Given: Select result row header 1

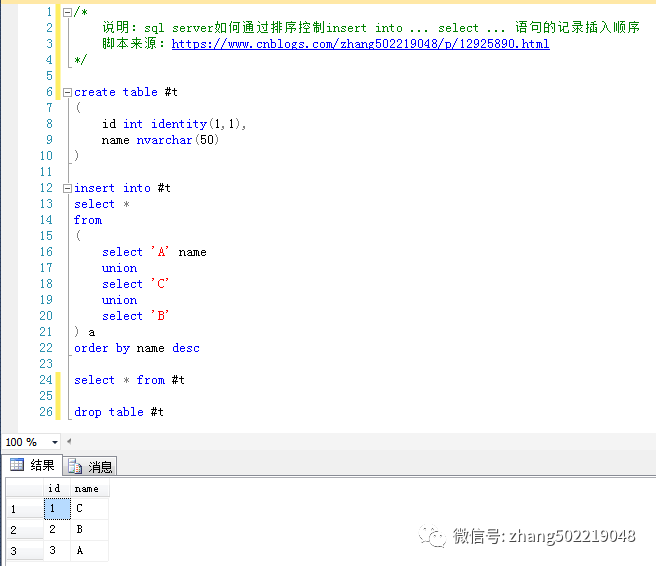Looking at the screenshot, I should pyautogui.click(x=25, y=509).
